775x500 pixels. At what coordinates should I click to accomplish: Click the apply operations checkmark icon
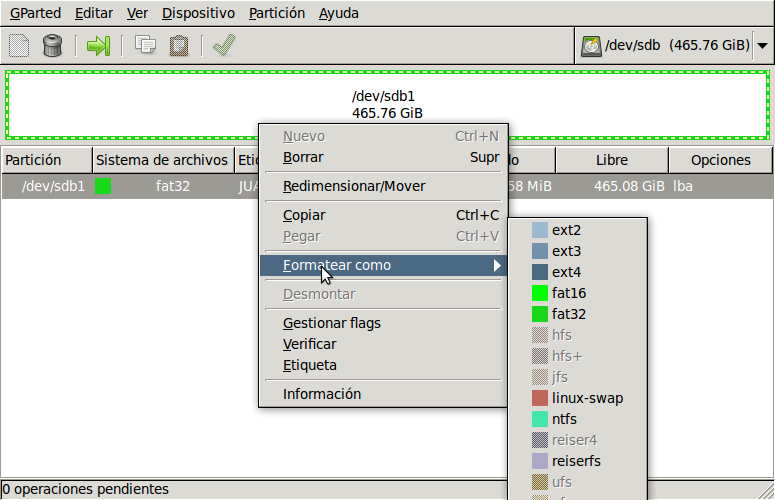(224, 45)
